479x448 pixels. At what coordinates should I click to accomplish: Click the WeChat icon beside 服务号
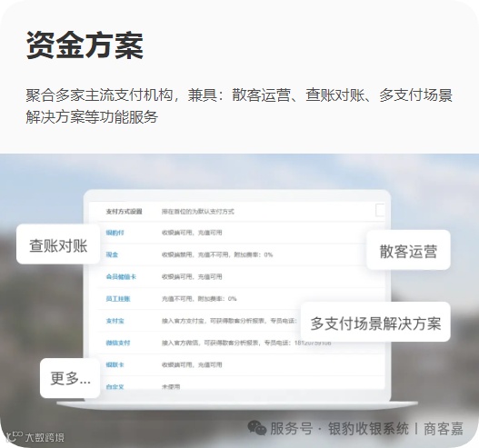pyautogui.click(x=257, y=427)
